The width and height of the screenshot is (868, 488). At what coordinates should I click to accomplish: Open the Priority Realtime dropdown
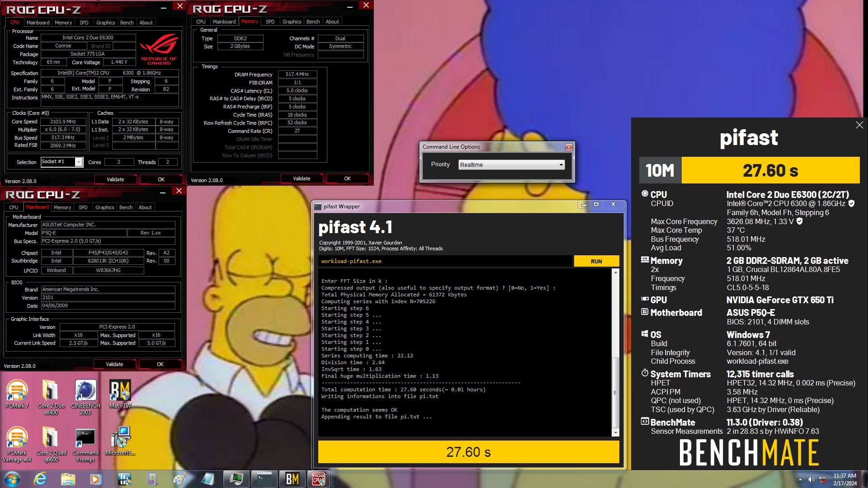(x=511, y=165)
